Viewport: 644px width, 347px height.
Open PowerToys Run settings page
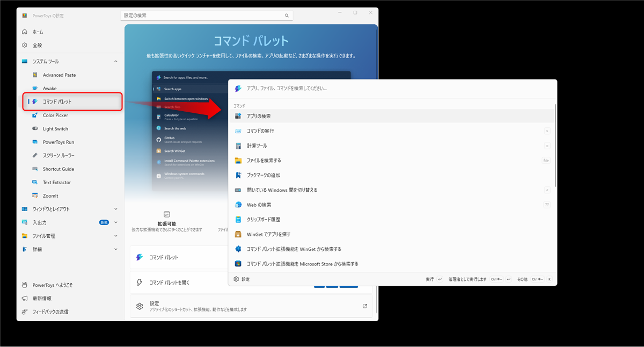(x=58, y=142)
